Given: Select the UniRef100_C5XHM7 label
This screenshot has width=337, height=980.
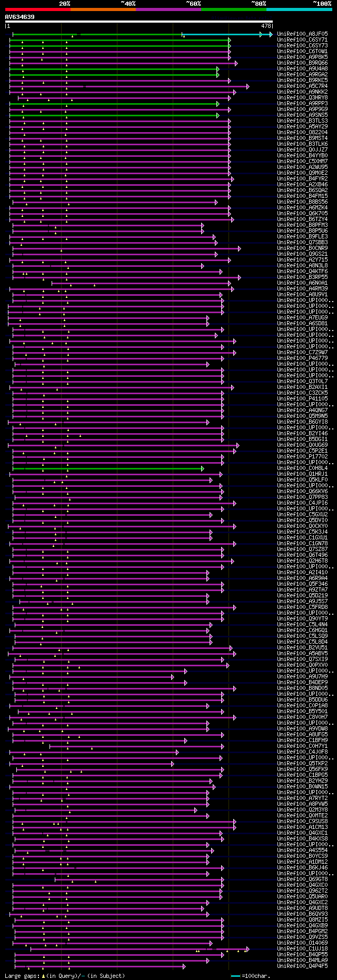Looking at the screenshot, I should pyautogui.click(x=302, y=161).
